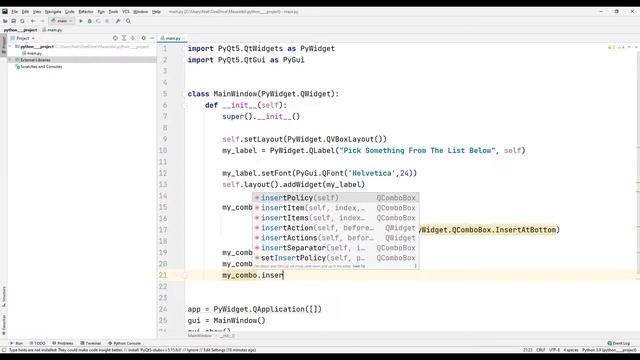Choose insertItem completion suggestion
This screenshot has width=640, height=360.
pyautogui.click(x=336, y=208)
